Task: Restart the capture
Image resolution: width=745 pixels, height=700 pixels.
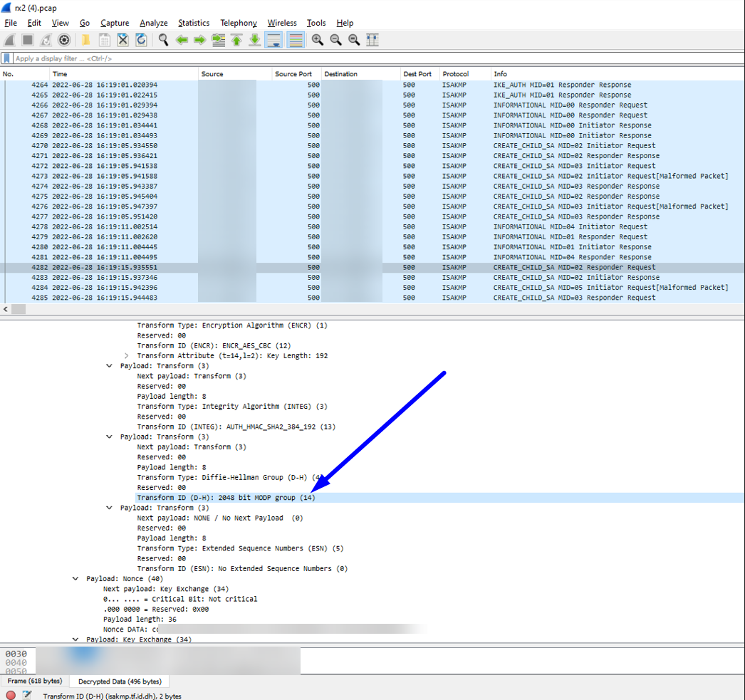Action: (x=44, y=40)
